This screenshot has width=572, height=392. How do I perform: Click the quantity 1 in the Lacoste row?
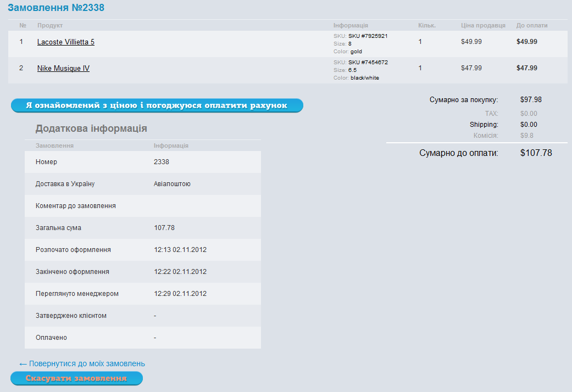point(420,42)
